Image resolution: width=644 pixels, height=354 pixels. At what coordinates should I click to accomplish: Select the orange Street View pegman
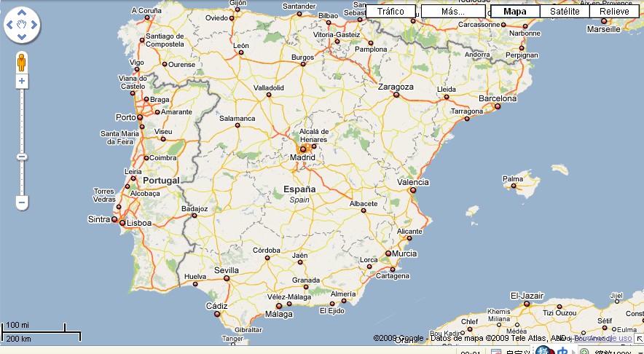pyautogui.click(x=22, y=62)
